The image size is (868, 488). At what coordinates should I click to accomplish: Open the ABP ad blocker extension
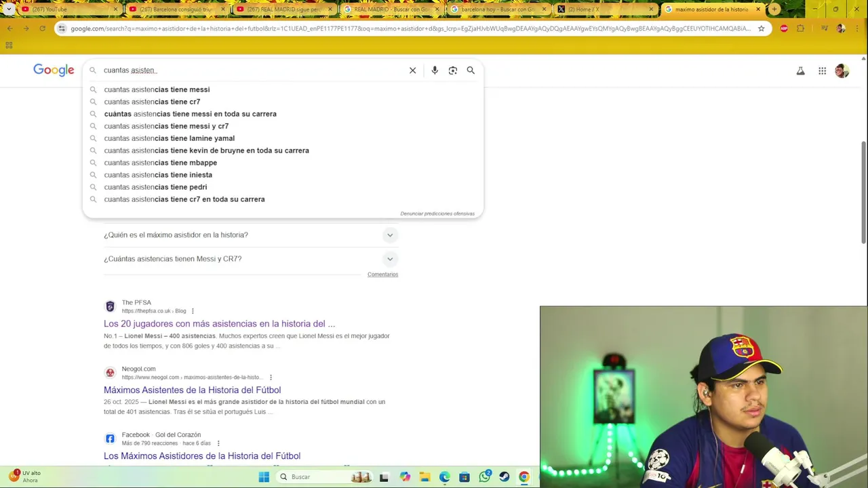(785, 28)
